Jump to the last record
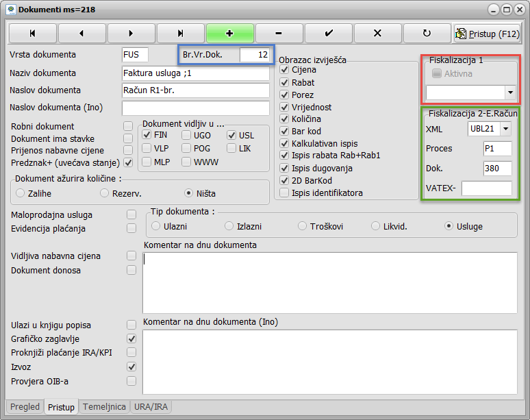This screenshot has height=420, width=530. 180,33
